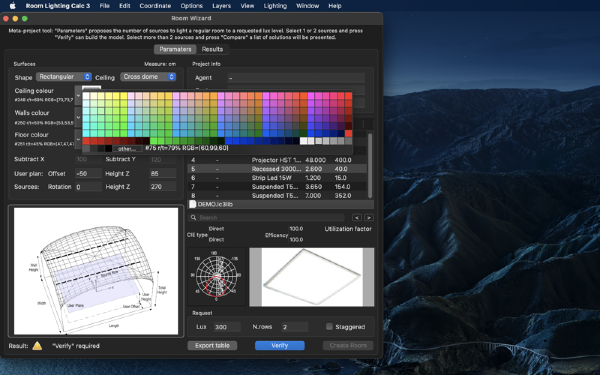Open the Coordinate menu
Screen dimensions: 600x375
tap(155, 6)
